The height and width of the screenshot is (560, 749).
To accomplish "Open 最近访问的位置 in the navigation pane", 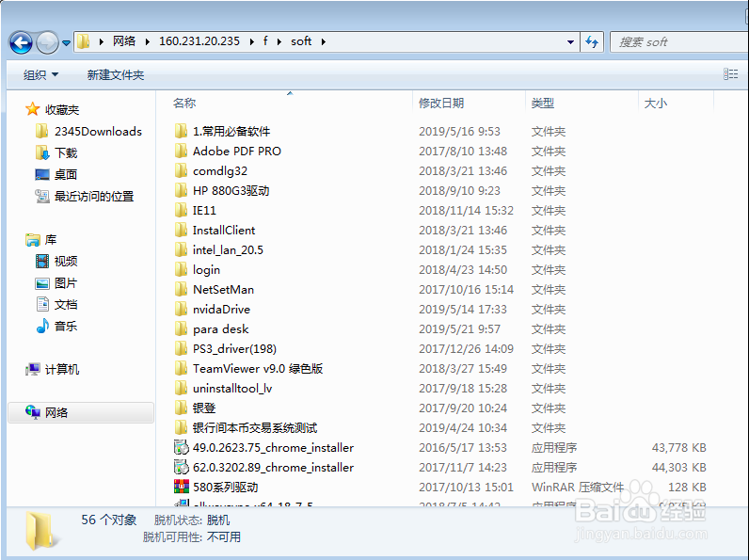I will (x=85, y=196).
